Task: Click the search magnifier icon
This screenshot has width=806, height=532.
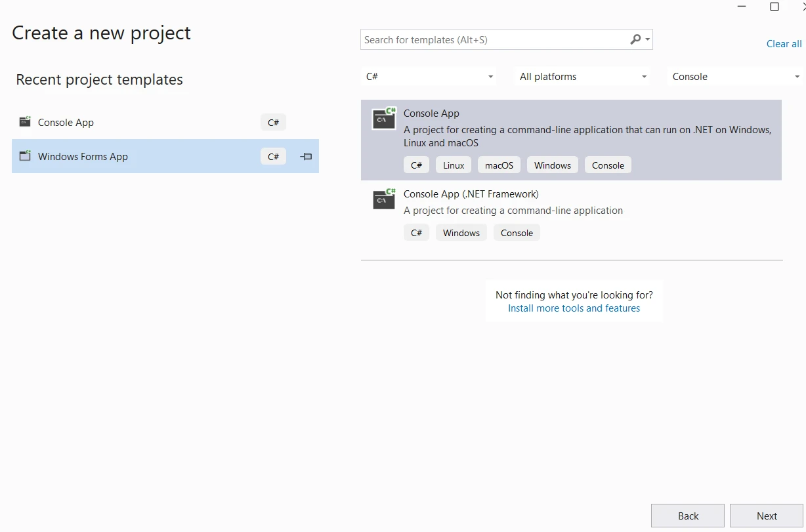Action: point(635,39)
